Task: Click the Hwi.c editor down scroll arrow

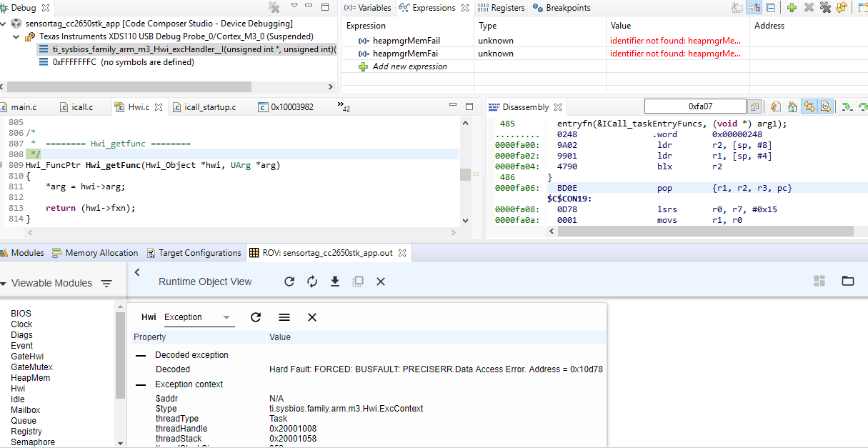Action: pyautogui.click(x=466, y=221)
